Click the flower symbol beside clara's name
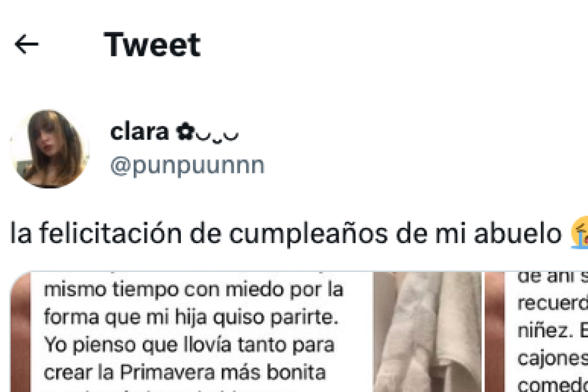The image size is (588, 392). point(185,132)
